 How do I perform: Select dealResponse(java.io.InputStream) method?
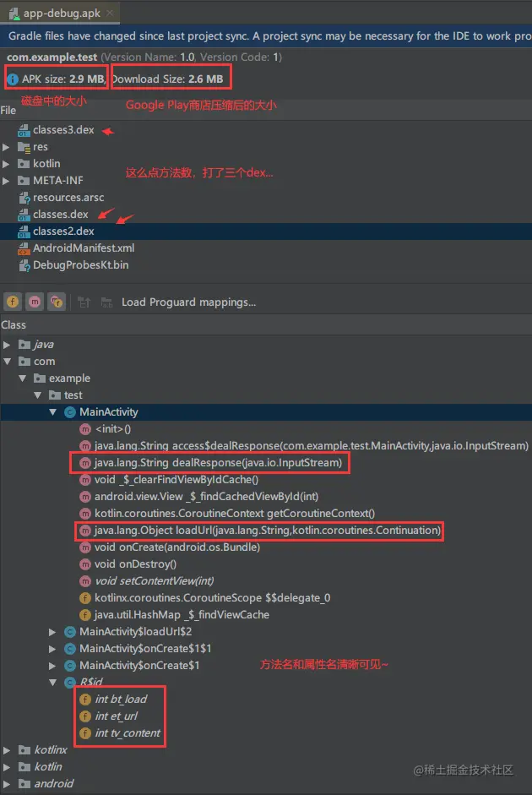pos(218,462)
